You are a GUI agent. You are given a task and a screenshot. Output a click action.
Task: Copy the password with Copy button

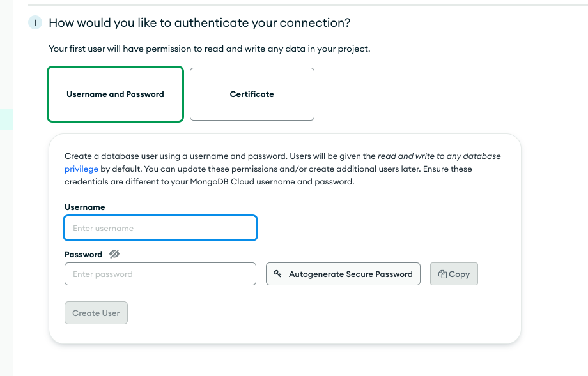[x=454, y=274]
